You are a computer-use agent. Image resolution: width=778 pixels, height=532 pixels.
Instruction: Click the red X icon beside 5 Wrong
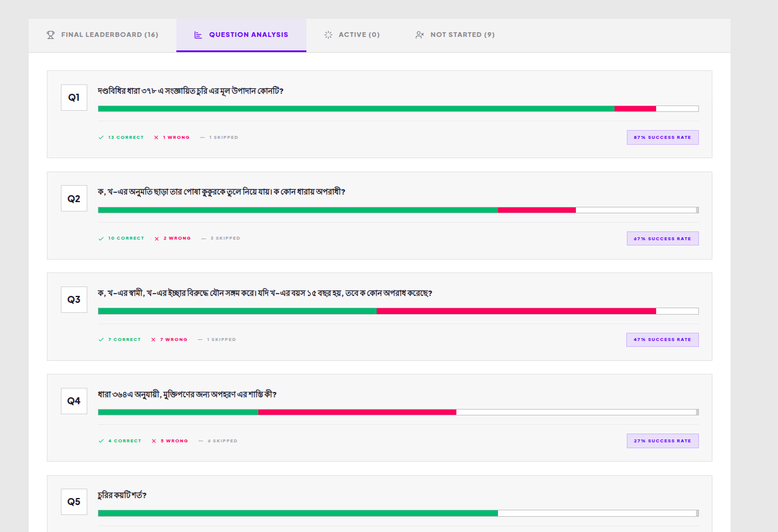click(154, 441)
